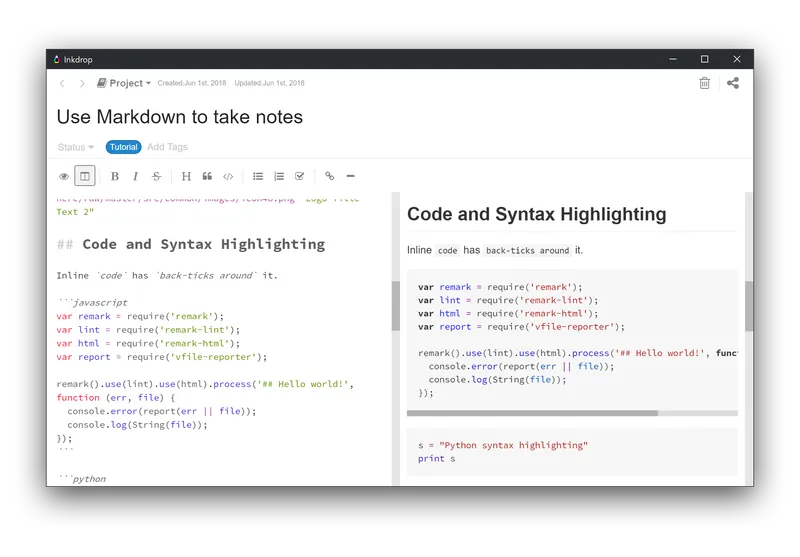Apply strikethrough formatting
800x557 pixels.
[157, 176]
